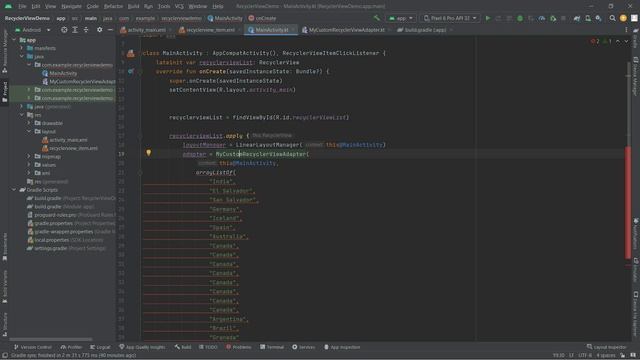
Task: Open the Pixel 6 Pro device dropdown
Action: click(450, 18)
